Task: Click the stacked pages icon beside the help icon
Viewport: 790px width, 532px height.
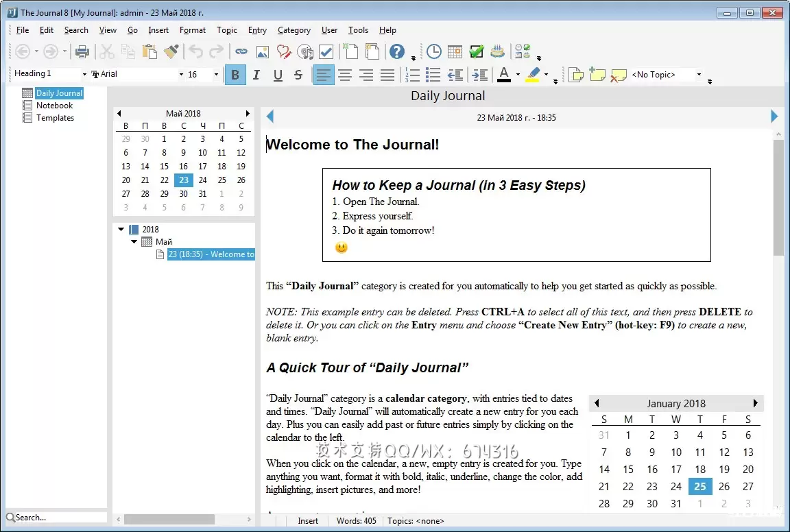Action: [x=372, y=51]
